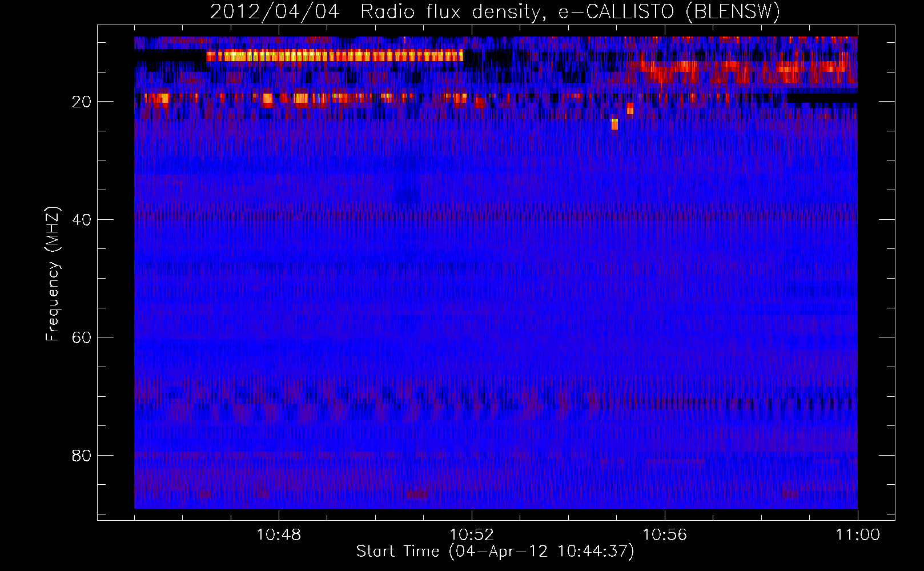Click the 10:56 time tick label
Image resolution: width=924 pixels, height=571 pixels.
(665, 535)
